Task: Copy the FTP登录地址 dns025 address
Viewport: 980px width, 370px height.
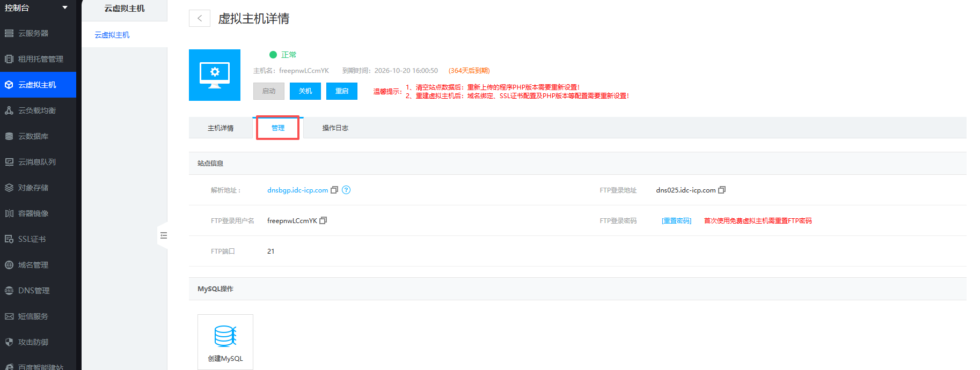Action: [722, 190]
